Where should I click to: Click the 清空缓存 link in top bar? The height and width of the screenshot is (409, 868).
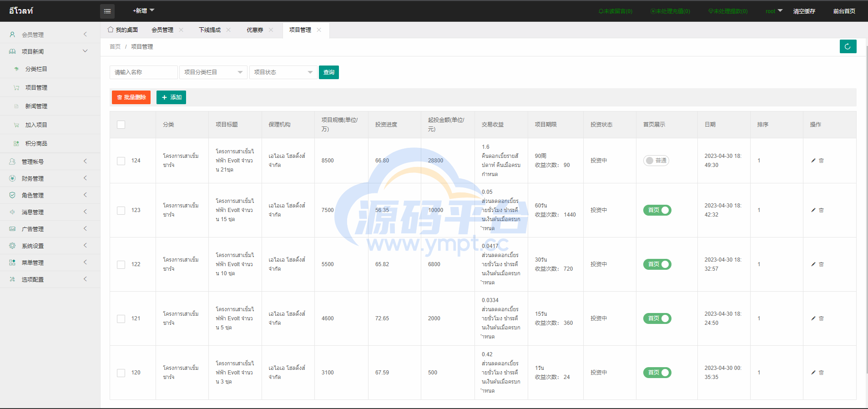tap(804, 11)
